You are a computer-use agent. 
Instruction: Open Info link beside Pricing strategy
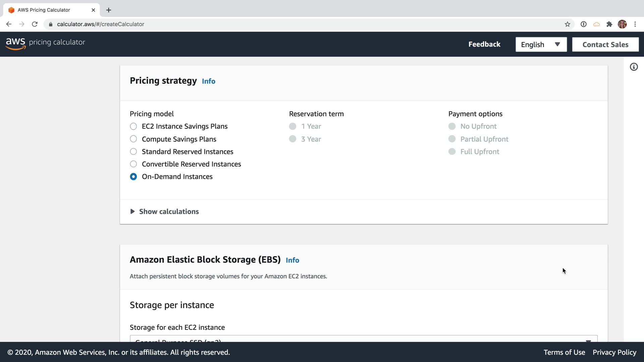coord(208,81)
